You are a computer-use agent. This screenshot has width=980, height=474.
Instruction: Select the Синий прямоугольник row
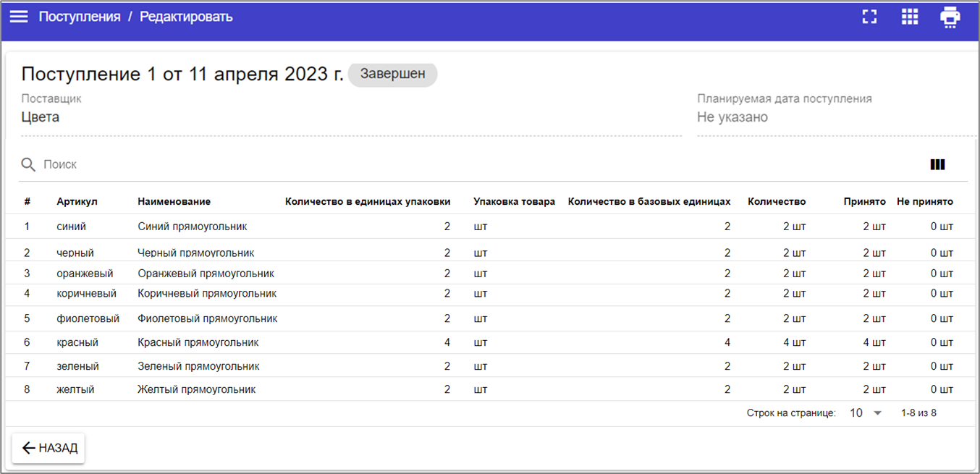(x=193, y=227)
